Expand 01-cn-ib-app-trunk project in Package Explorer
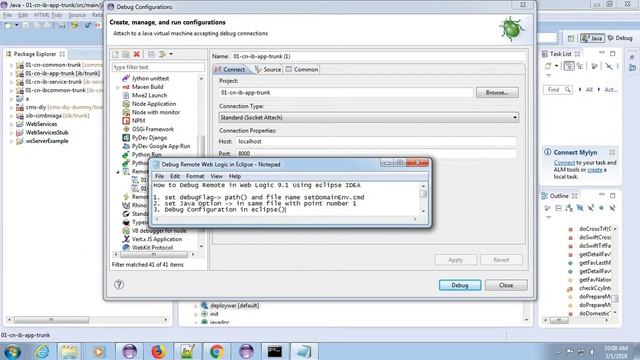 (11, 74)
